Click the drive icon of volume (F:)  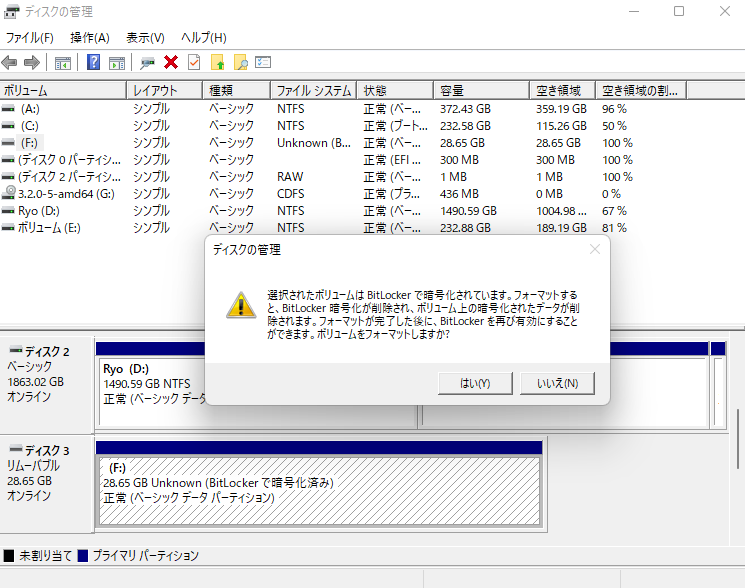[8, 142]
